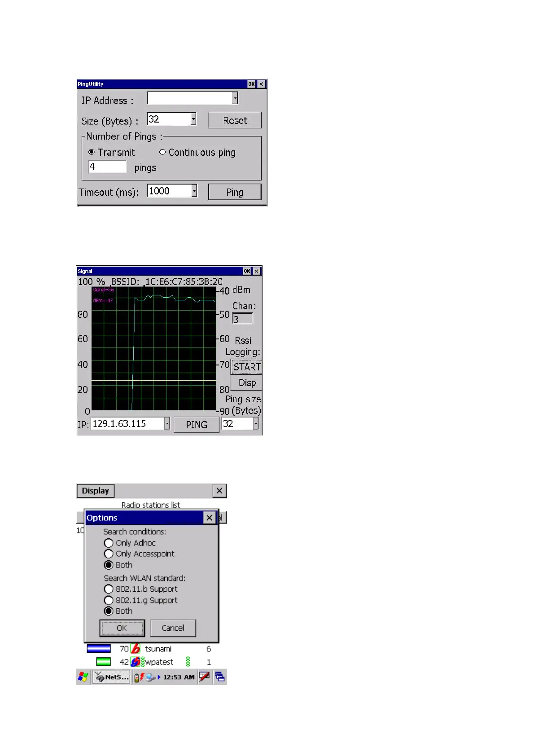Click the IP Address combo field
The height and width of the screenshot is (756, 534).
point(189,98)
